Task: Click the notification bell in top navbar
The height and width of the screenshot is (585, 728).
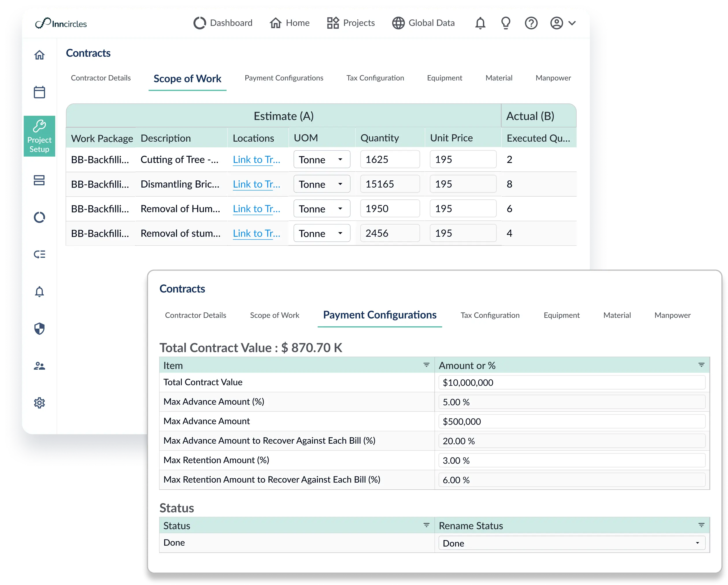Action: (x=480, y=23)
